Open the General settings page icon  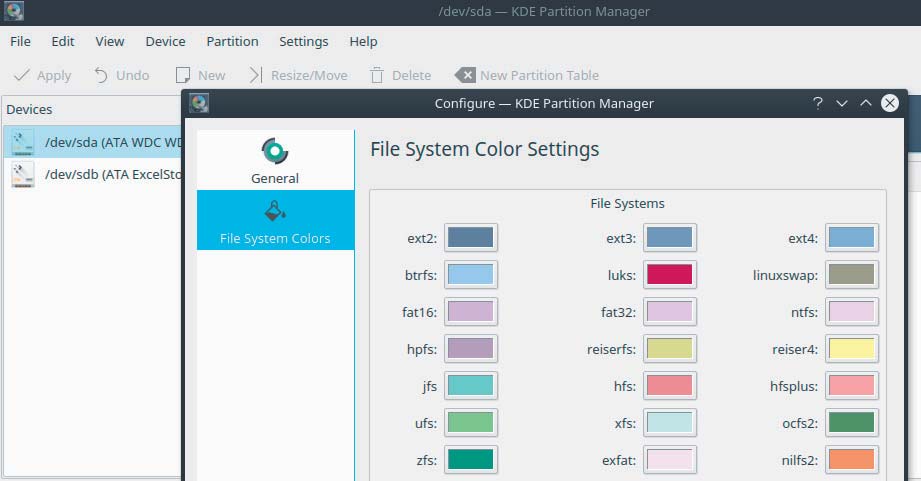[x=275, y=152]
